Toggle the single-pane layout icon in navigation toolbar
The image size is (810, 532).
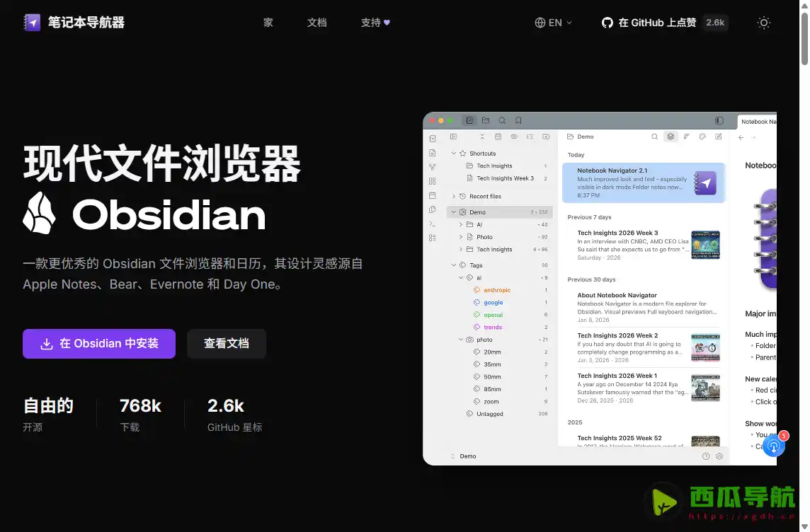click(454, 137)
